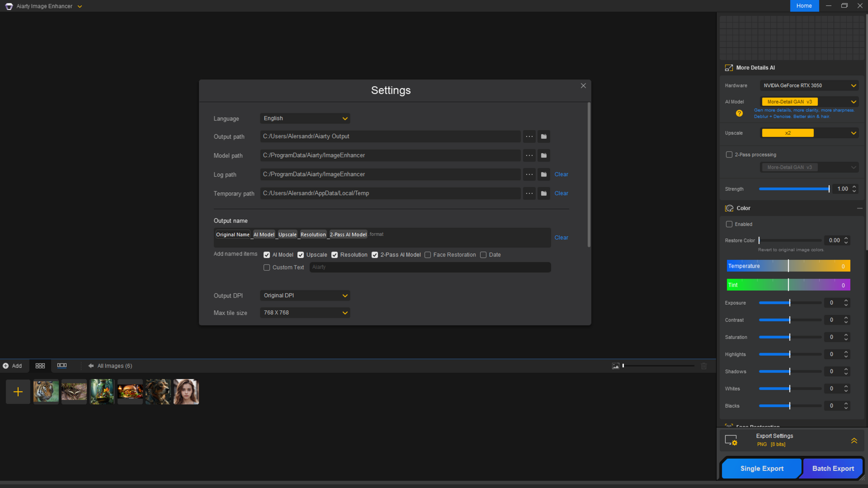Clear the Temporary path
The width and height of the screenshot is (868, 488).
click(x=561, y=193)
